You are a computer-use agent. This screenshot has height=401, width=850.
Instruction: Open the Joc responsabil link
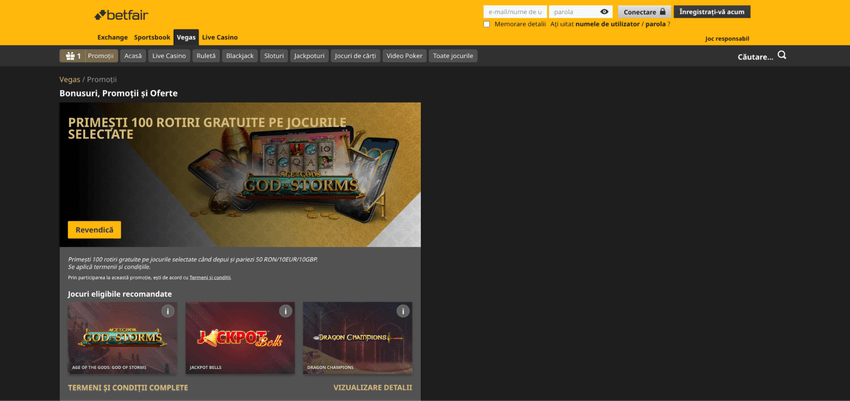pyautogui.click(x=727, y=39)
